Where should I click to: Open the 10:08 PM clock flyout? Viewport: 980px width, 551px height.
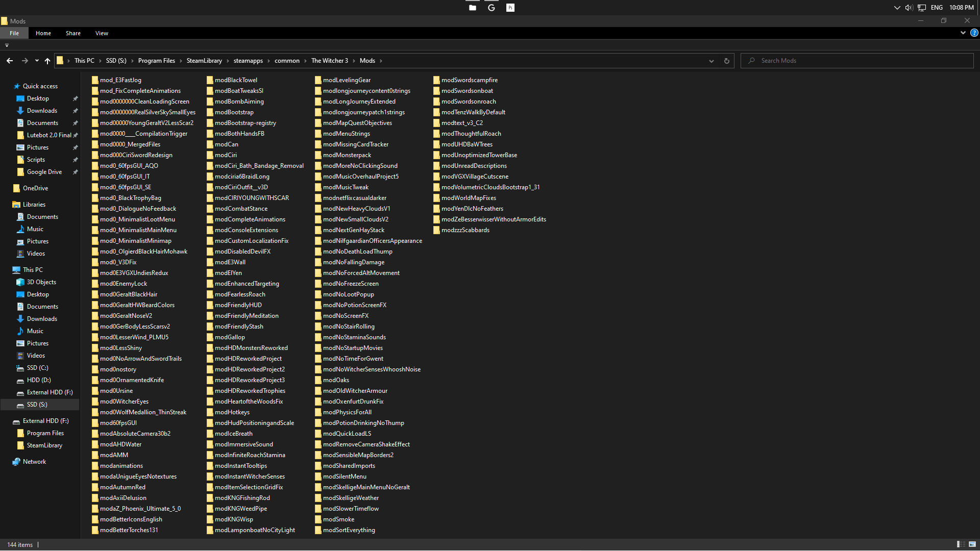tap(962, 8)
